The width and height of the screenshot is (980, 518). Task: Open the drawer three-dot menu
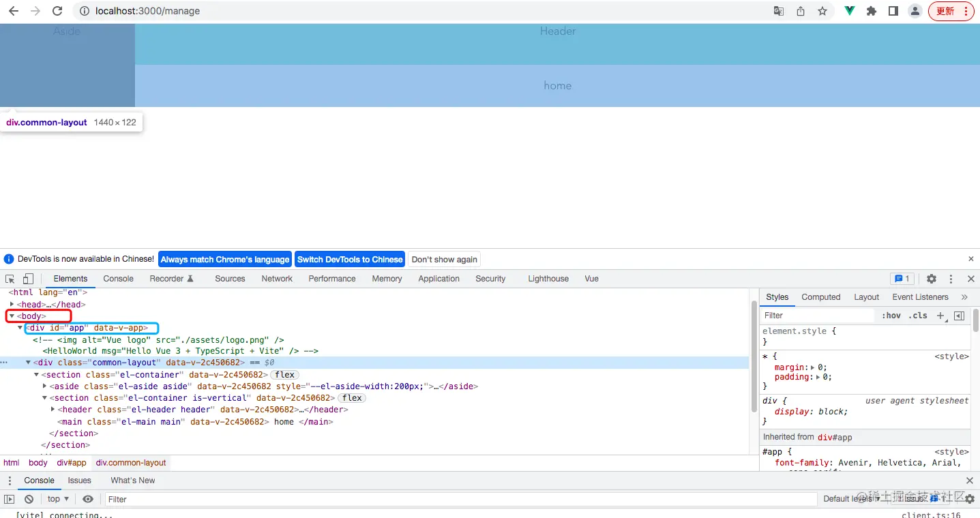click(x=10, y=481)
